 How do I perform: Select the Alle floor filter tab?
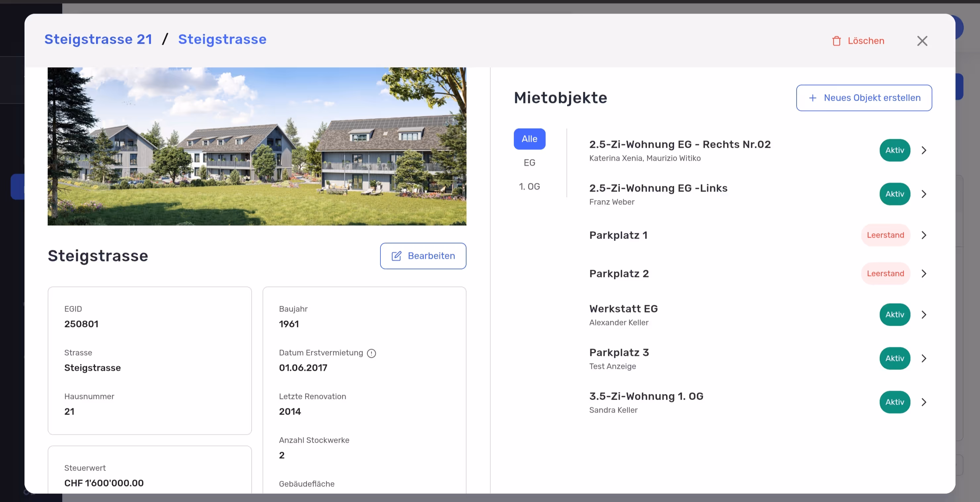pos(529,139)
